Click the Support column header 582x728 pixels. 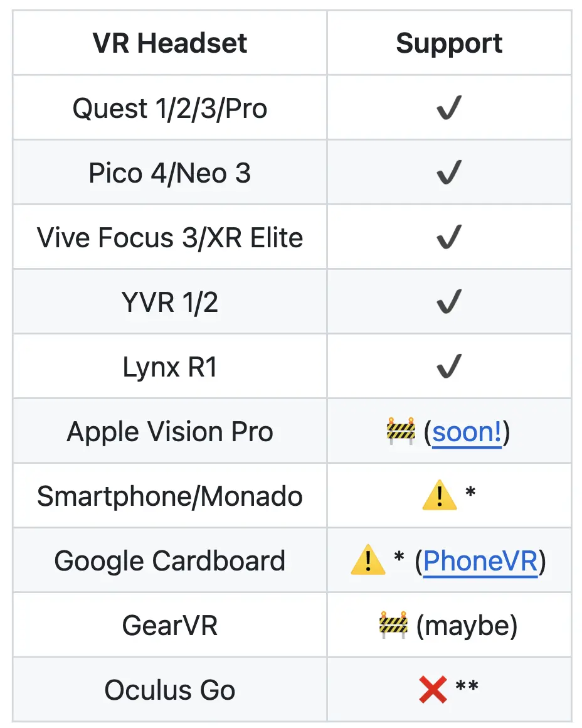pyautogui.click(x=449, y=43)
